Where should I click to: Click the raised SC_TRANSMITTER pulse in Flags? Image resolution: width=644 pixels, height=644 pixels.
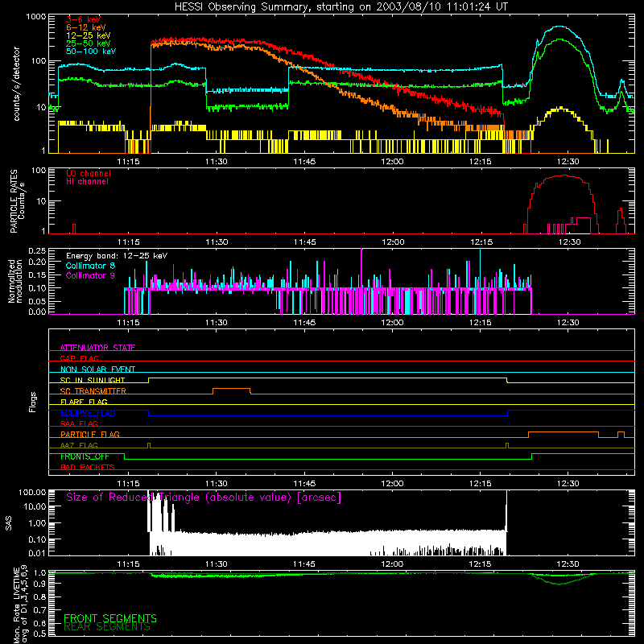(x=232, y=389)
